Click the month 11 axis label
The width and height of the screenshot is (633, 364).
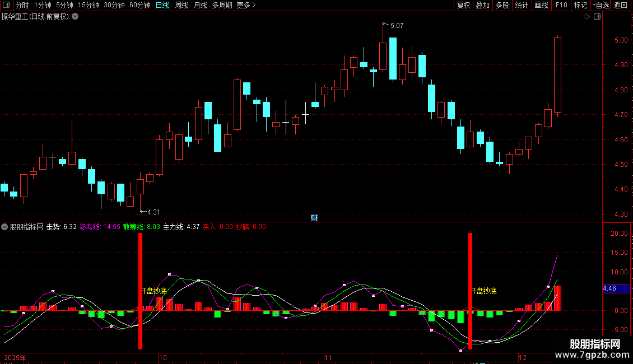tap(328, 358)
